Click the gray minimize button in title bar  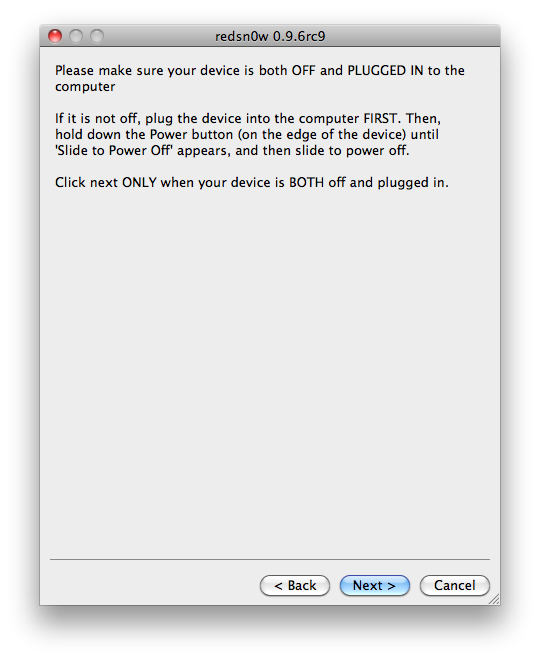click(76, 36)
